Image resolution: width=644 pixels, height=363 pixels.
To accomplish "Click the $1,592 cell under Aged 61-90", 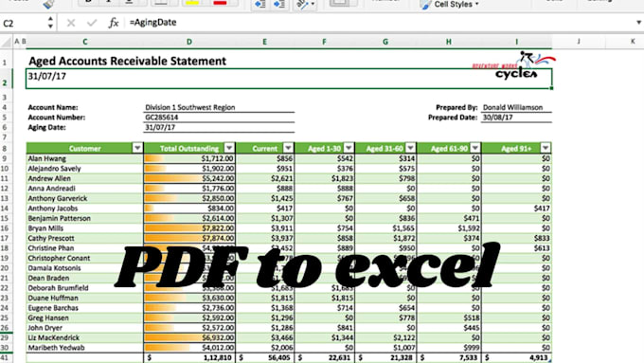I will (449, 228).
